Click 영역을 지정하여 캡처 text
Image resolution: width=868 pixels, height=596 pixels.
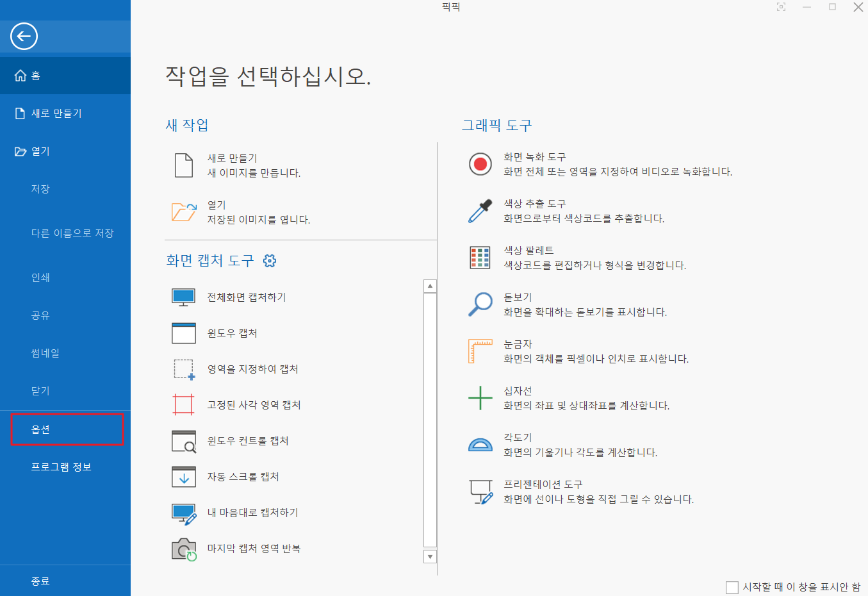click(252, 369)
